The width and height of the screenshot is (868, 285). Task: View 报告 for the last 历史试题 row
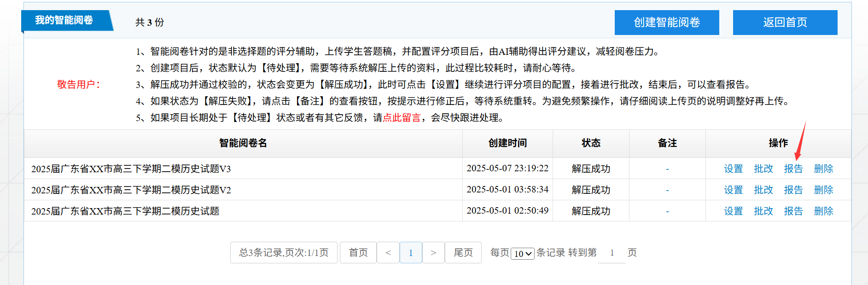coord(793,211)
